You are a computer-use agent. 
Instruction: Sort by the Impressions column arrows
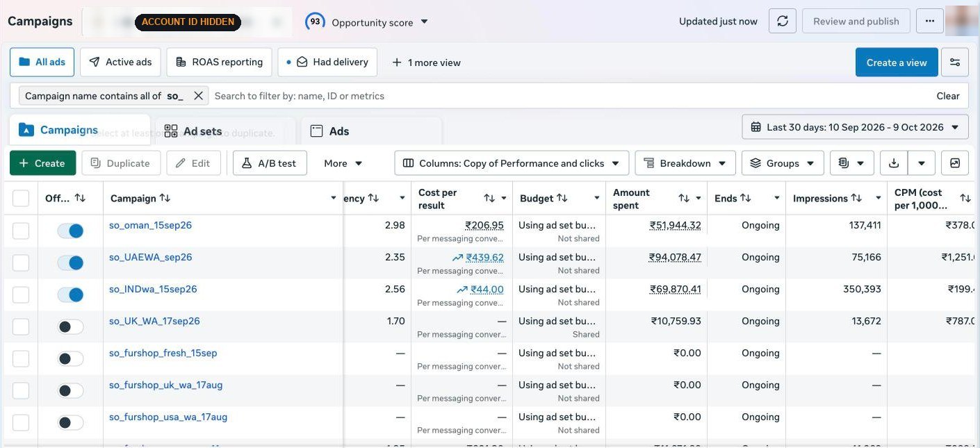856,198
